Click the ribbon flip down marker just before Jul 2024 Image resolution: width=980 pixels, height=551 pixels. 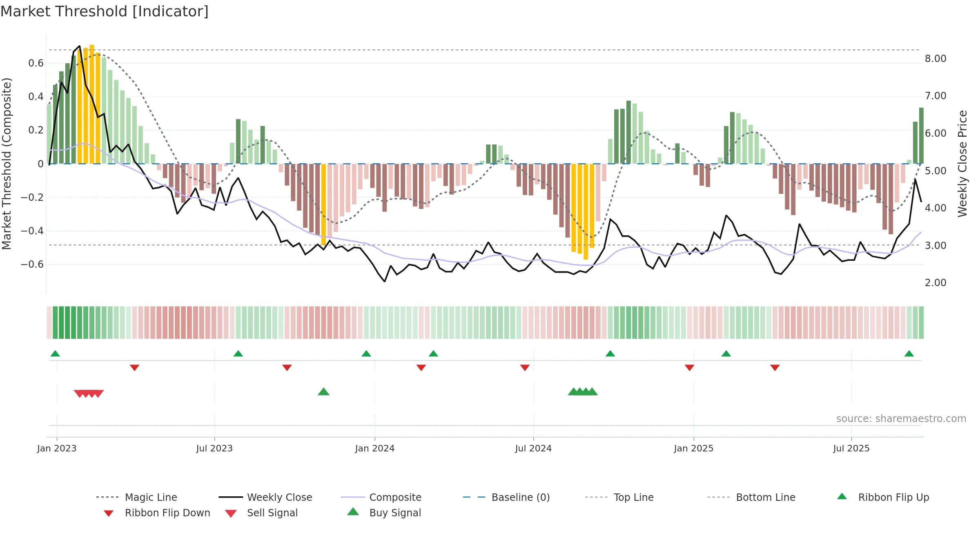525,368
